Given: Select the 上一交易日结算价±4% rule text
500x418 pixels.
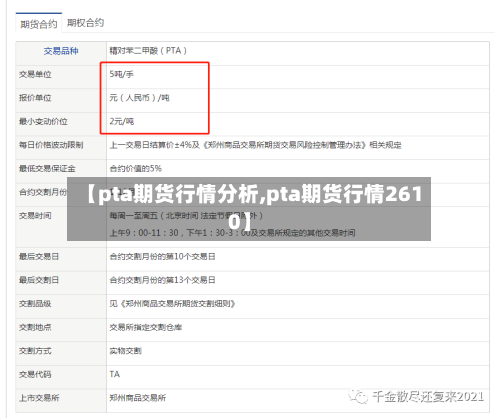Looking at the screenshot, I should click(x=255, y=145).
